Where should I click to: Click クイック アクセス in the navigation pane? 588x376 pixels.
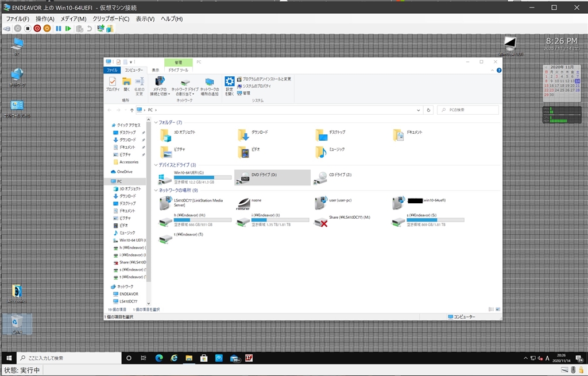pos(128,125)
